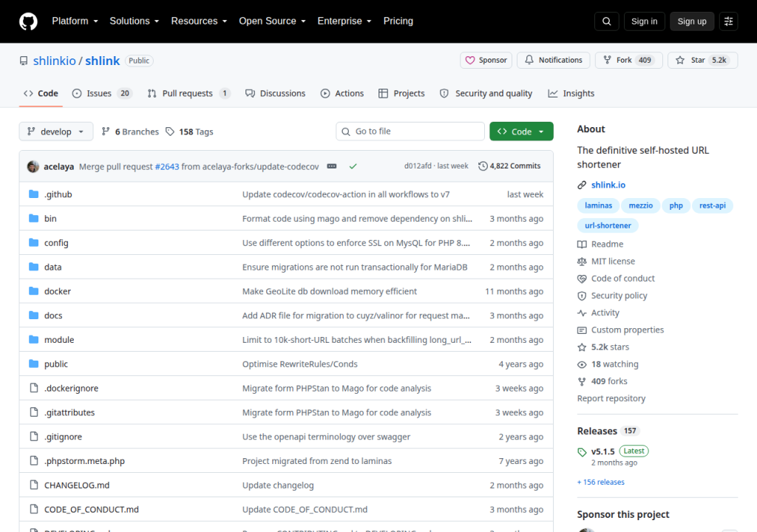
Task: Click the Notifications bell button
Action: point(553,61)
